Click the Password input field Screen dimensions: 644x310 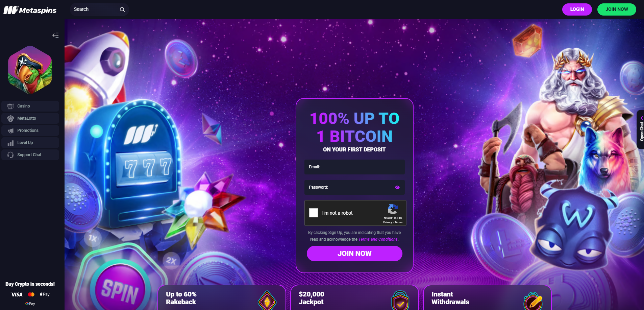point(354,187)
